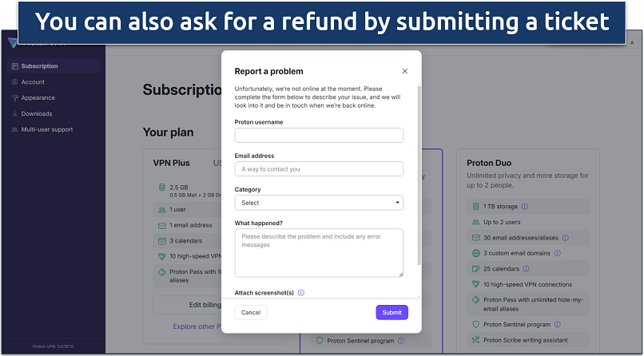This screenshot has width=644, height=356.
Task: Focus the Proton username field
Action: point(319,135)
